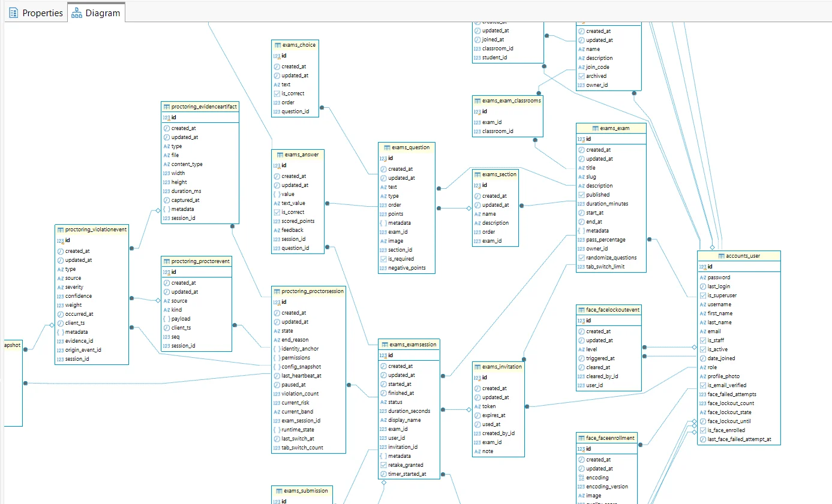This screenshot has width=832, height=504.
Task: Select the profile_photo column in accounts_user
Action: coord(739,376)
